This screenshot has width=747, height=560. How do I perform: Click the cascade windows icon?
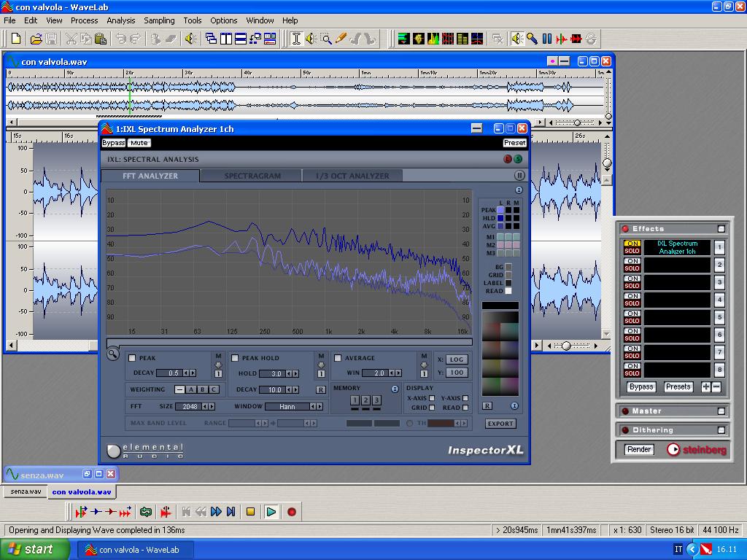pyautogui.click(x=211, y=39)
